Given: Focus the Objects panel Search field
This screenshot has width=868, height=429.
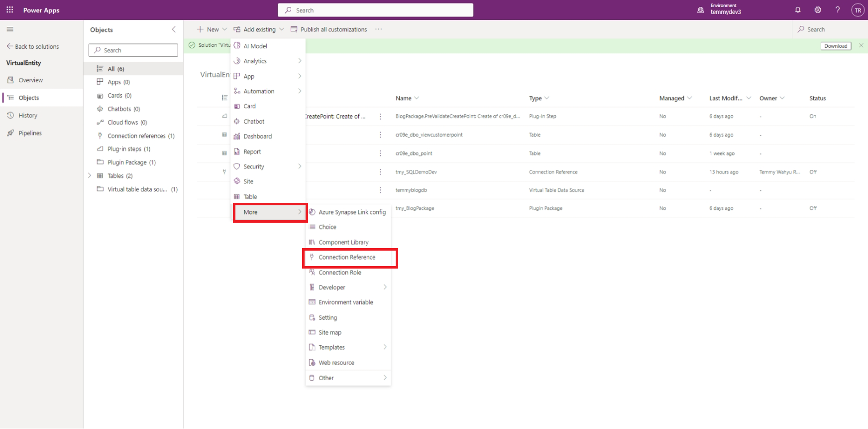Looking at the screenshot, I should (133, 50).
